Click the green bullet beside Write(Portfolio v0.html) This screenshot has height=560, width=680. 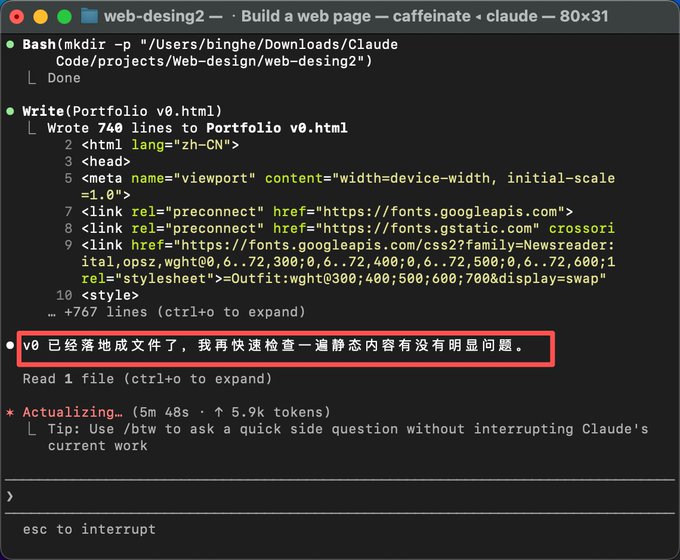click(10, 111)
